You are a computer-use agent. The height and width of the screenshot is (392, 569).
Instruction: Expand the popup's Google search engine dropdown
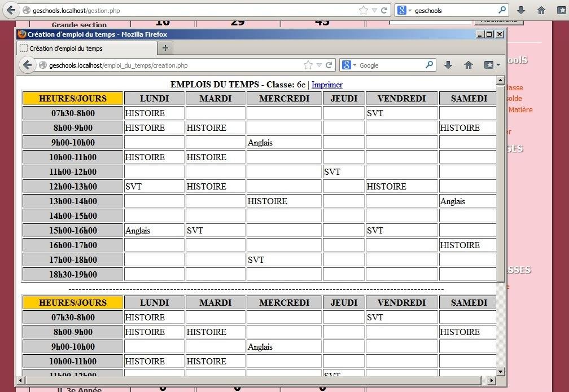[x=355, y=65]
